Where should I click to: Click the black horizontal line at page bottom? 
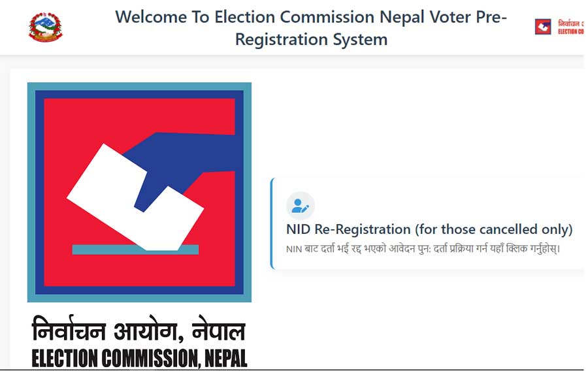pyautogui.click(x=294, y=370)
